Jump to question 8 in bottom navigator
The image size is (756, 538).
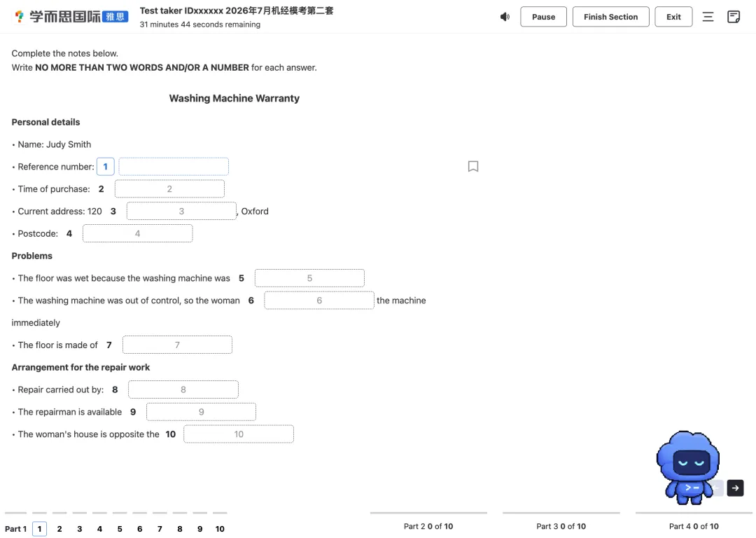coord(179,529)
